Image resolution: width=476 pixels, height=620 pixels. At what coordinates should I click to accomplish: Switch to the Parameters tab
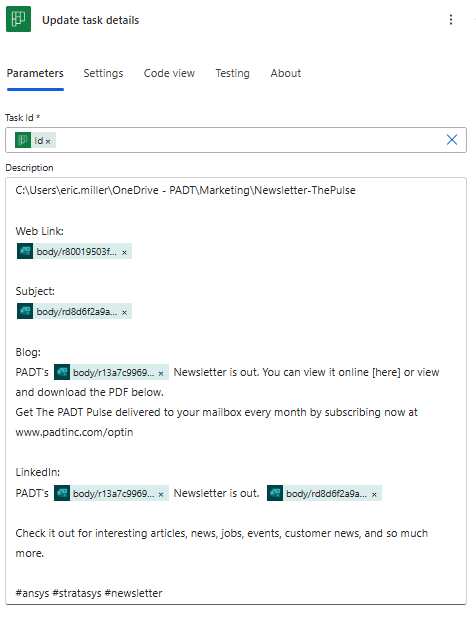pos(35,73)
